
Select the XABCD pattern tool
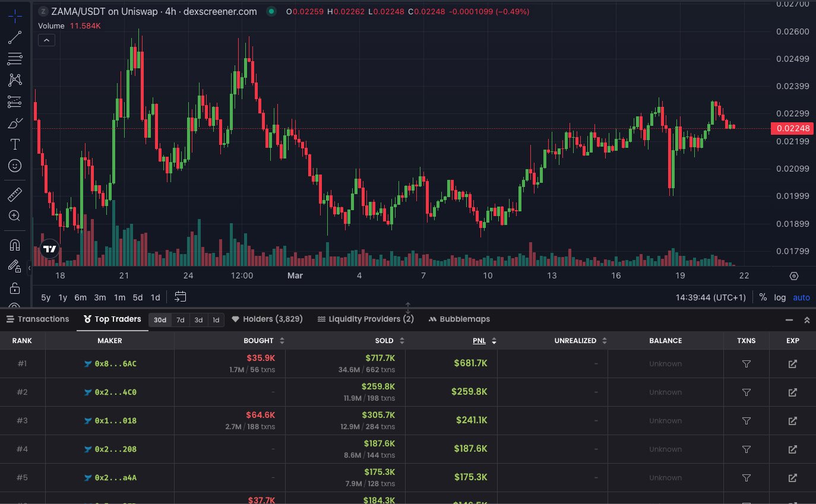pos(15,80)
